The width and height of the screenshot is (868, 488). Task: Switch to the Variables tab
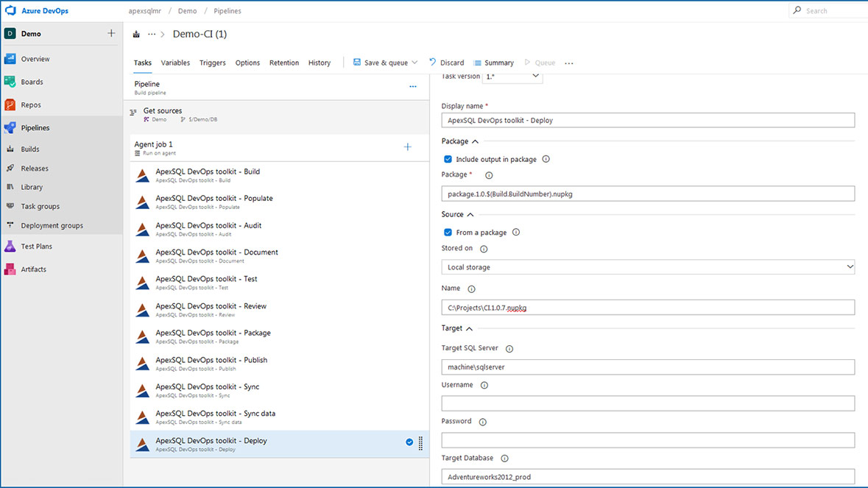coord(175,63)
